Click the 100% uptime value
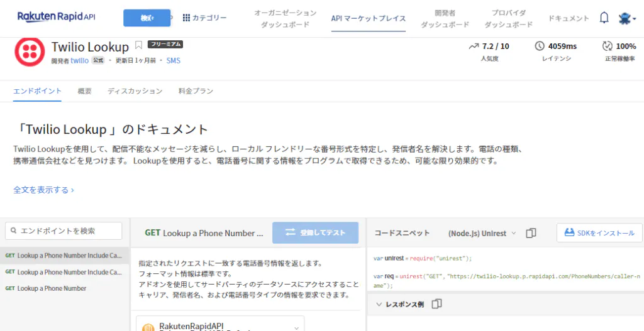The height and width of the screenshot is (331, 644). [626, 46]
